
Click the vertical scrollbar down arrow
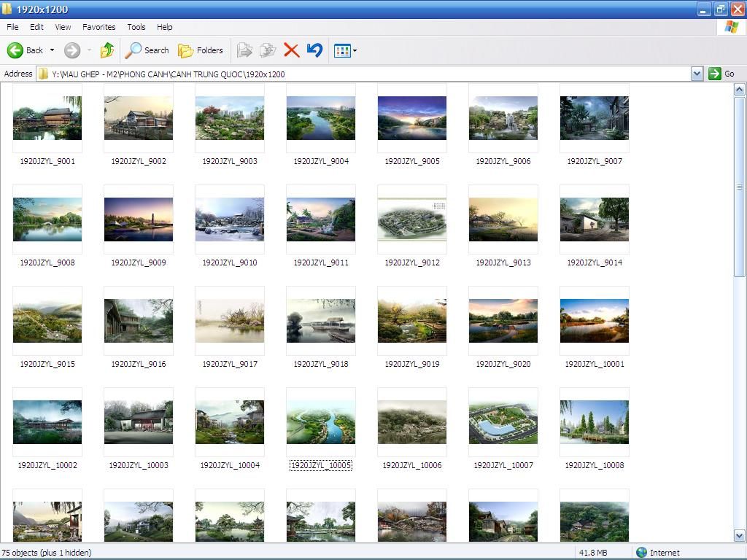pyautogui.click(x=740, y=536)
